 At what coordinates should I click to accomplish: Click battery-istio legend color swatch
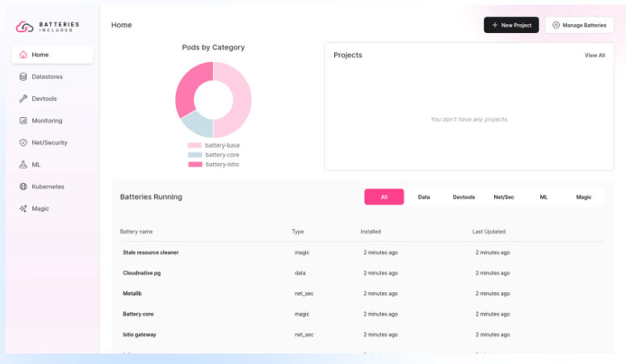[195, 165]
